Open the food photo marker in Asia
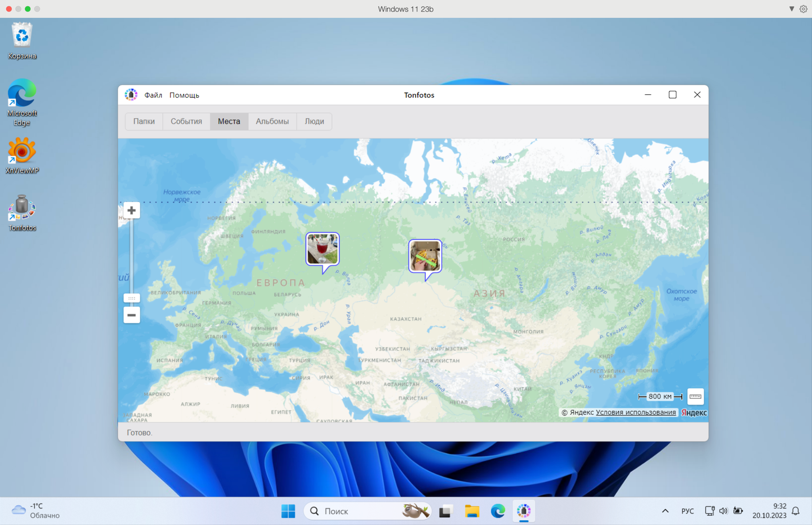Image resolution: width=812 pixels, height=525 pixels. pyautogui.click(x=425, y=256)
